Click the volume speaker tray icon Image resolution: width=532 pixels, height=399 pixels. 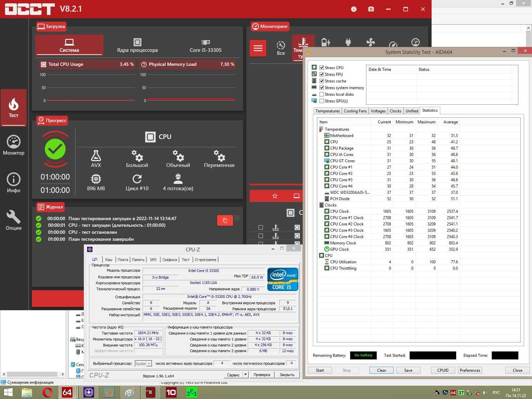pyautogui.click(x=485, y=393)
